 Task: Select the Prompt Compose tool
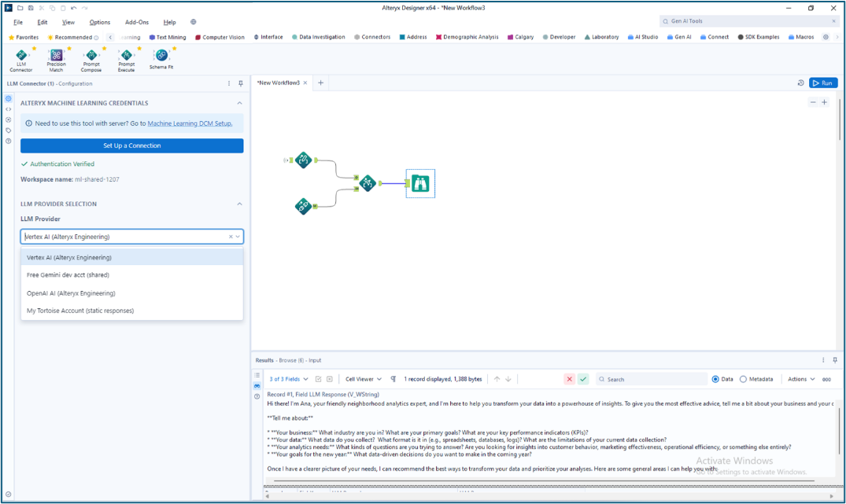pyautogui.click(x=91, y=55)
